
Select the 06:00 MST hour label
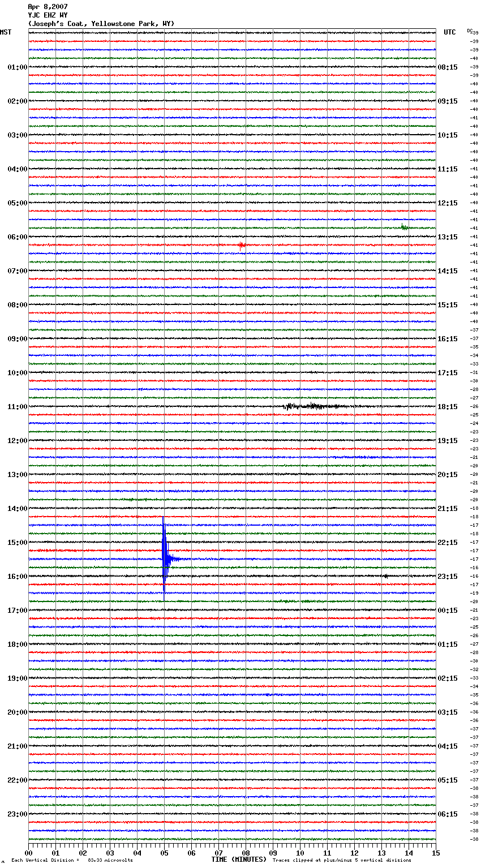(x=18, y=237)
